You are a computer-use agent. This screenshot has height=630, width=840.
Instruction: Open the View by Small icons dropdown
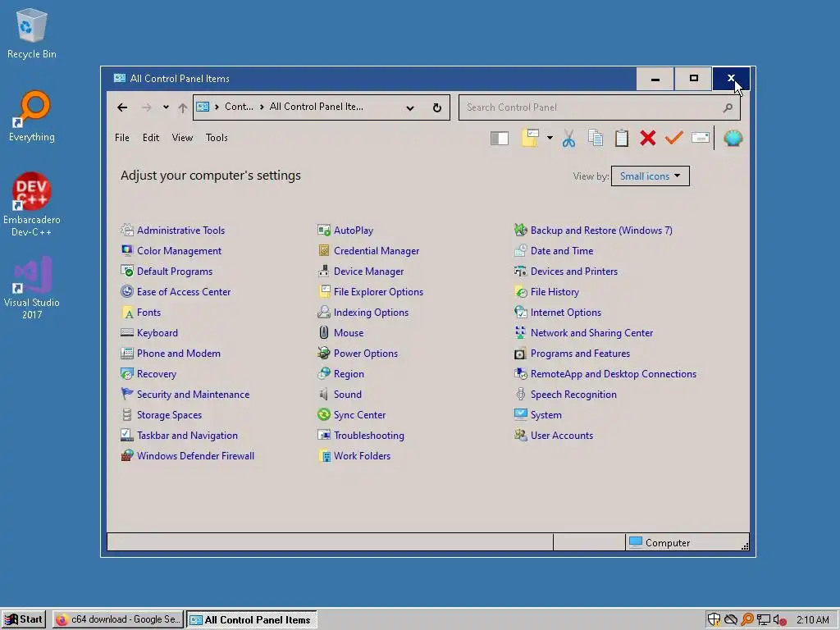[651, 176]
